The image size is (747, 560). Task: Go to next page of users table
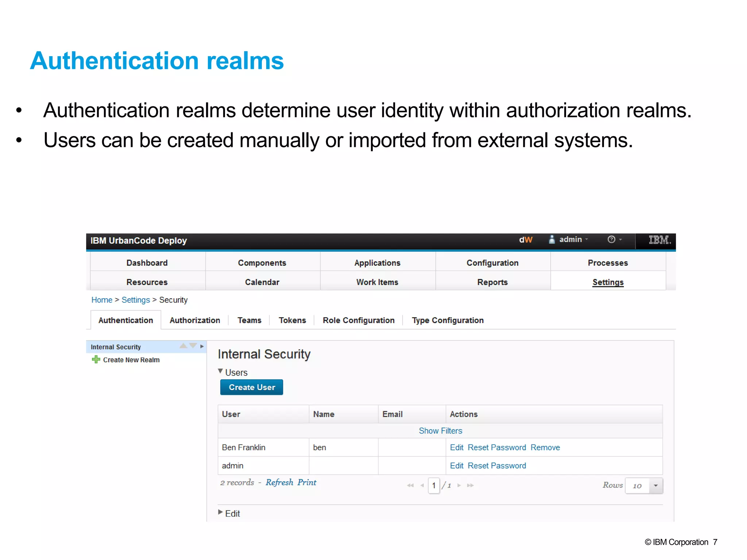(459, 485)
